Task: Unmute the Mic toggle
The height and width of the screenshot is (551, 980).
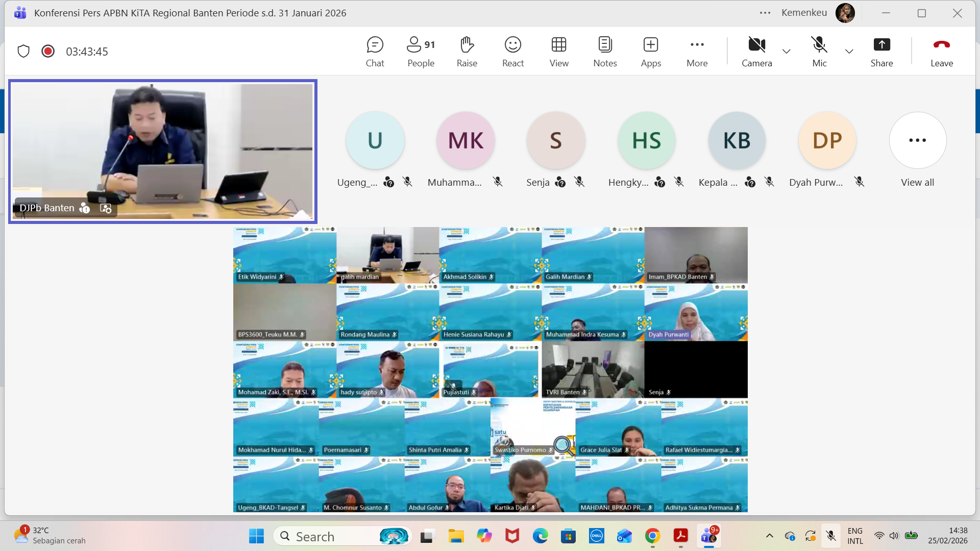Action: (x=819, y=51)
